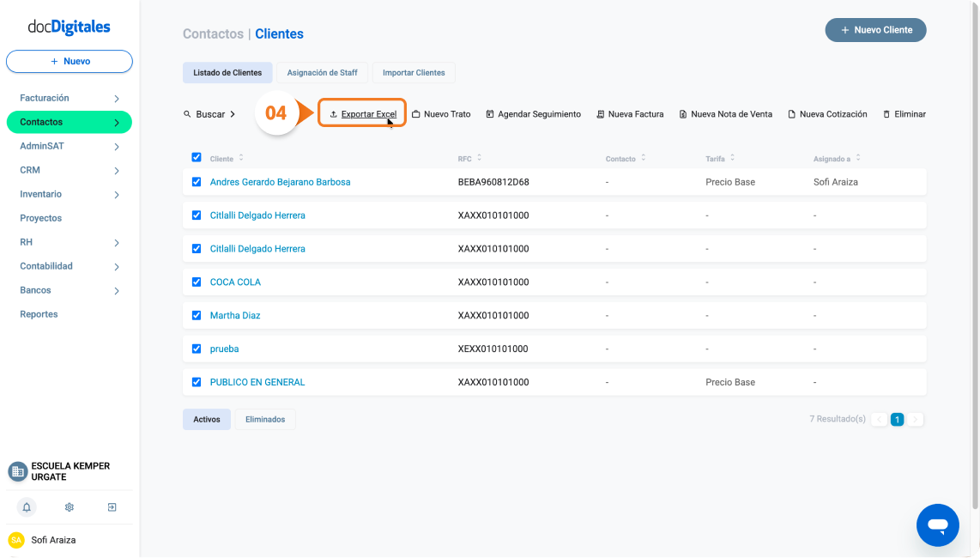Switch to Listado de Clientes tab
The image size is (980, 558).
[x=227, y=73]
